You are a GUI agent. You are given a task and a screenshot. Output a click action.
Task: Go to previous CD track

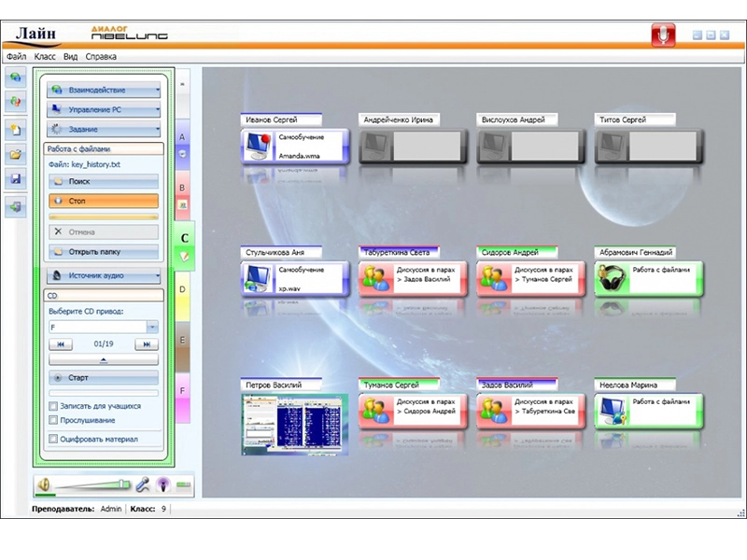(59, 344)
